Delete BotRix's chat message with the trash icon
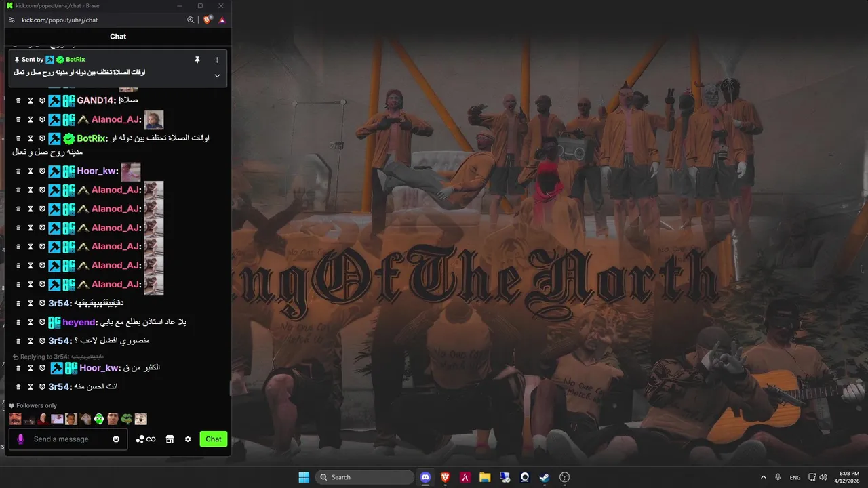Image resolution: width=868 pixels, height=488 pixels. point(19,138)
